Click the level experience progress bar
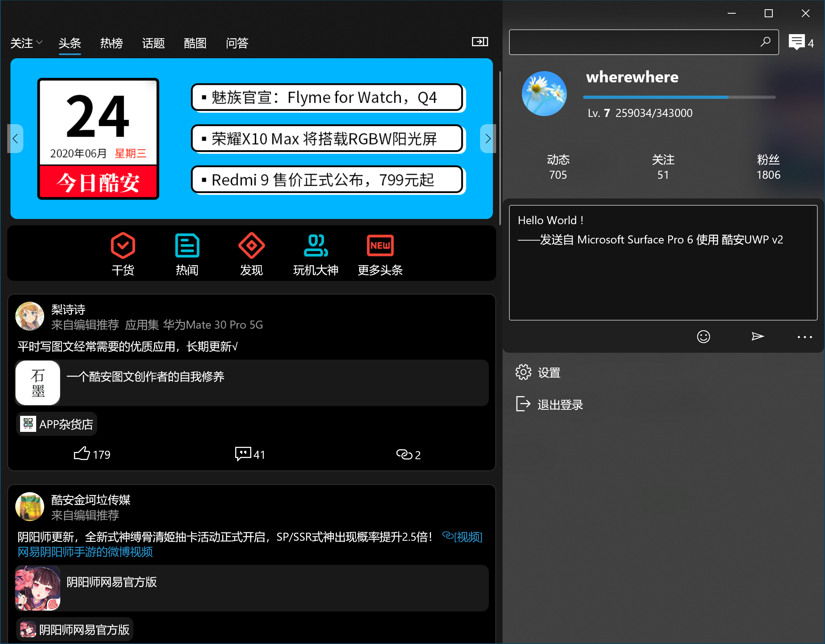This screenshot has height=644, width=825. (679, 97)
